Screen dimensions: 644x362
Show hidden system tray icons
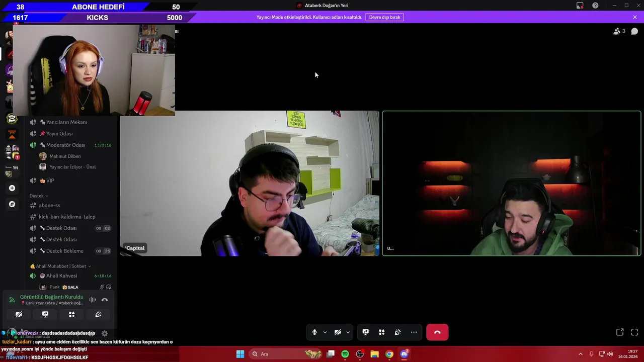[580, 354]
